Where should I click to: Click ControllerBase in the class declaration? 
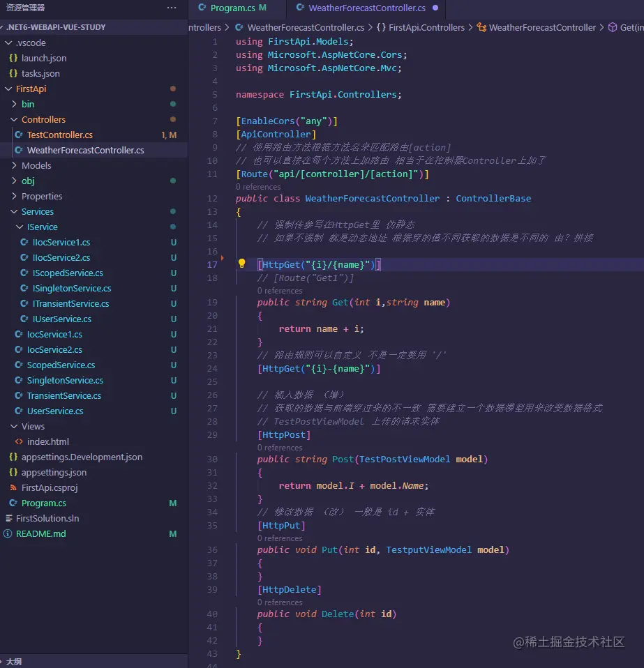pyautogui.click(x=493, y=198)
